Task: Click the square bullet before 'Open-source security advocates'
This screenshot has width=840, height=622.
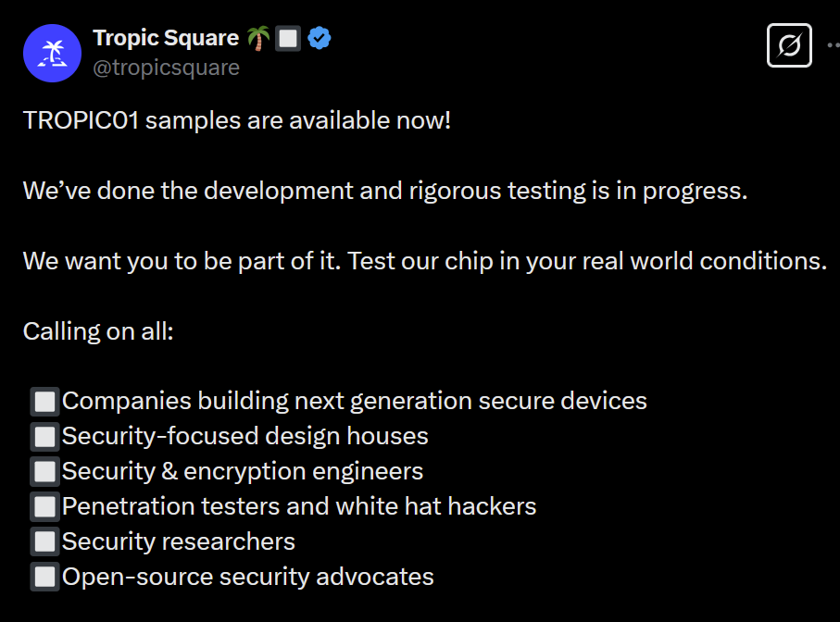Action: (45, 577)
